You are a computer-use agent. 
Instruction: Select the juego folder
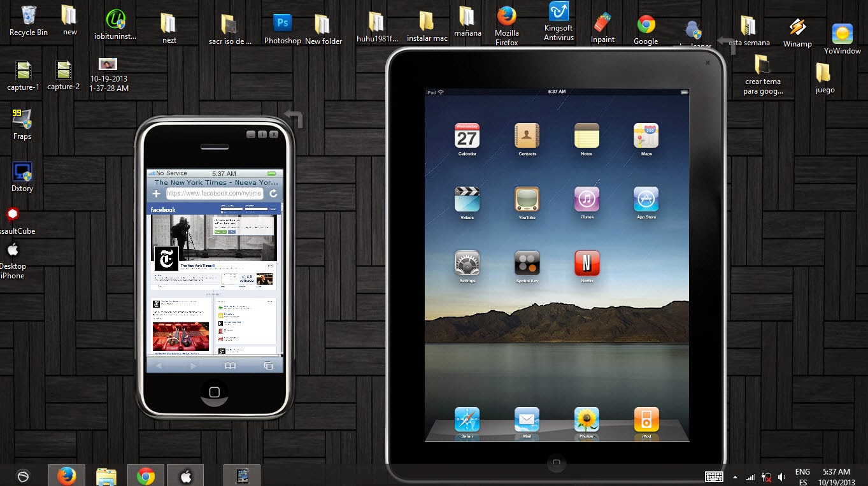pyautogui.click(x=824, y=78)
